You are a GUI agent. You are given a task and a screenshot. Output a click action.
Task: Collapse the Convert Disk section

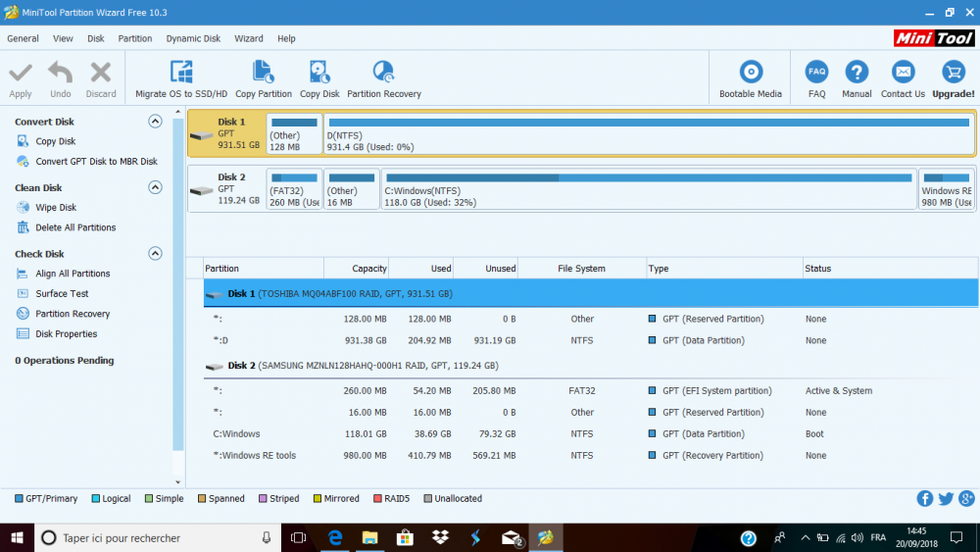pos(155,122)
